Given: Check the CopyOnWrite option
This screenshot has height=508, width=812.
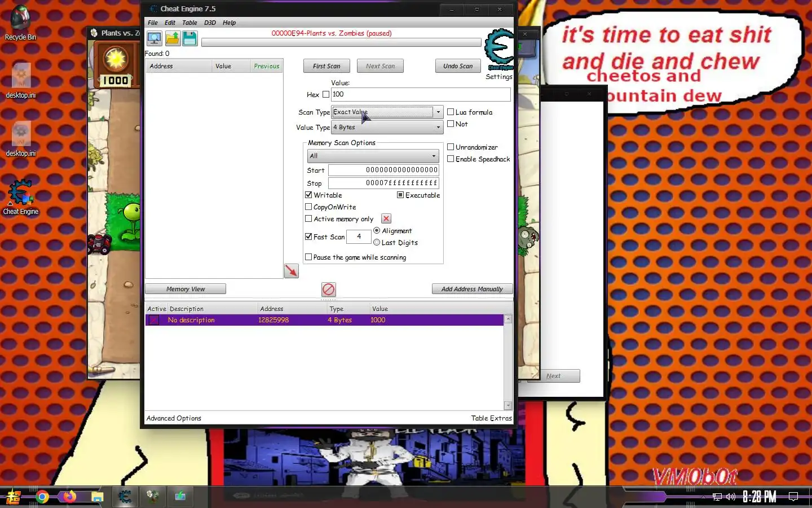Looking at the screenshot, I should (308, 207).
